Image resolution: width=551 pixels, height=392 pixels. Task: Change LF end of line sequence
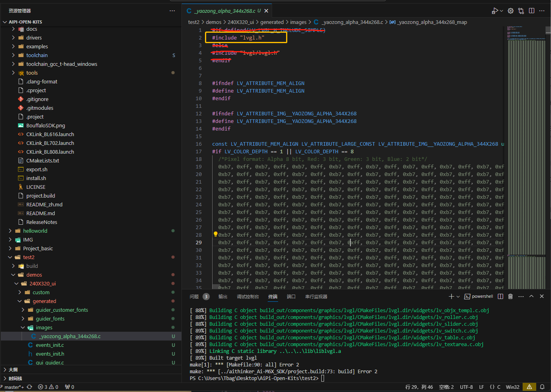481,387
